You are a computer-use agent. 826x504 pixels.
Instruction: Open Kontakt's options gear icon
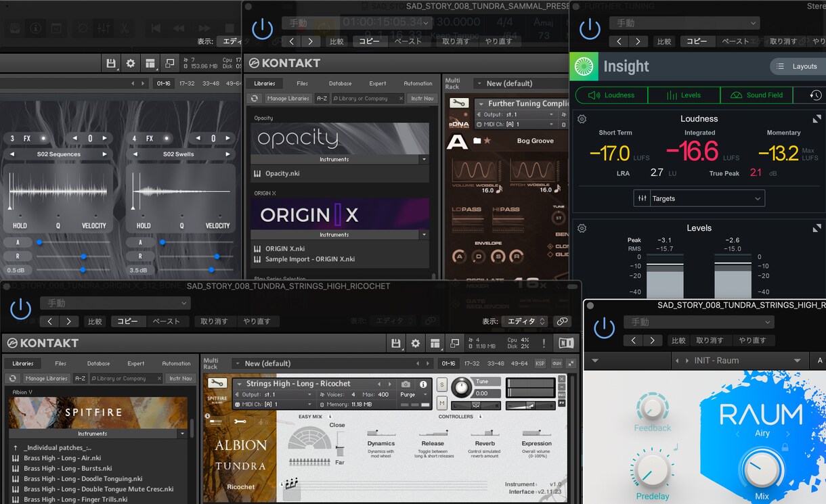click(x=416, y=344)
